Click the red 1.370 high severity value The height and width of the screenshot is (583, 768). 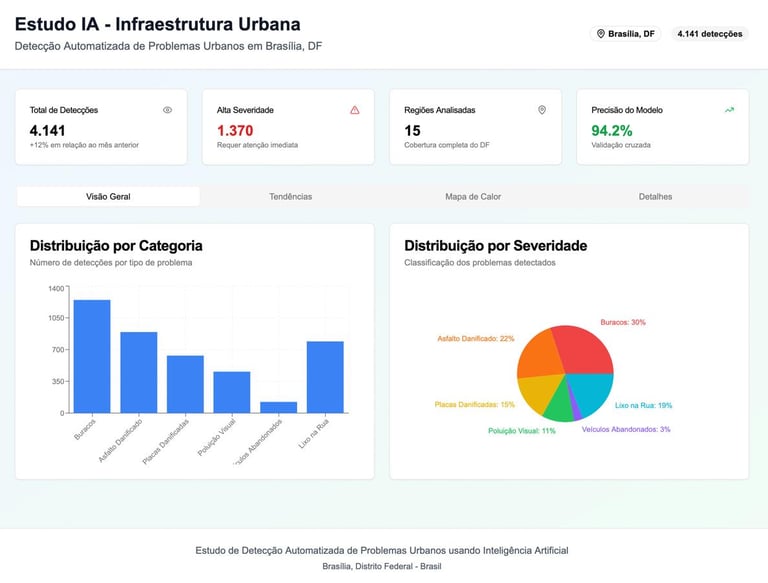235,131
